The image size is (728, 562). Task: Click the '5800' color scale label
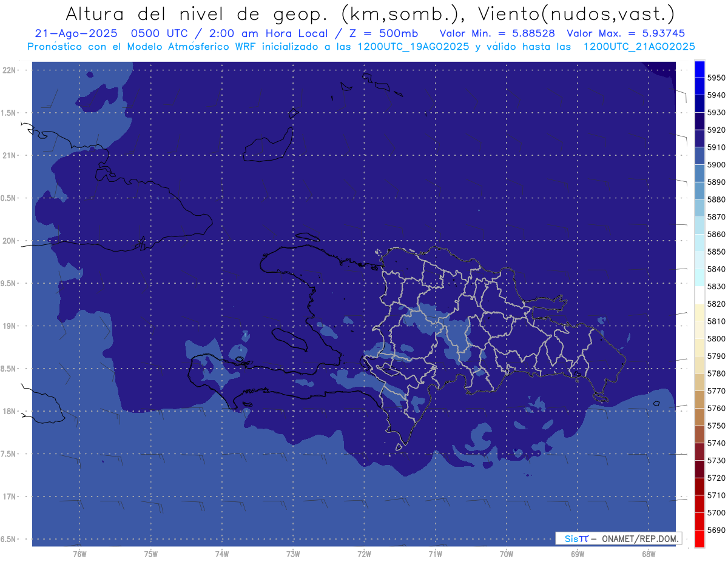pyautogui.click(x=716, y=338)
